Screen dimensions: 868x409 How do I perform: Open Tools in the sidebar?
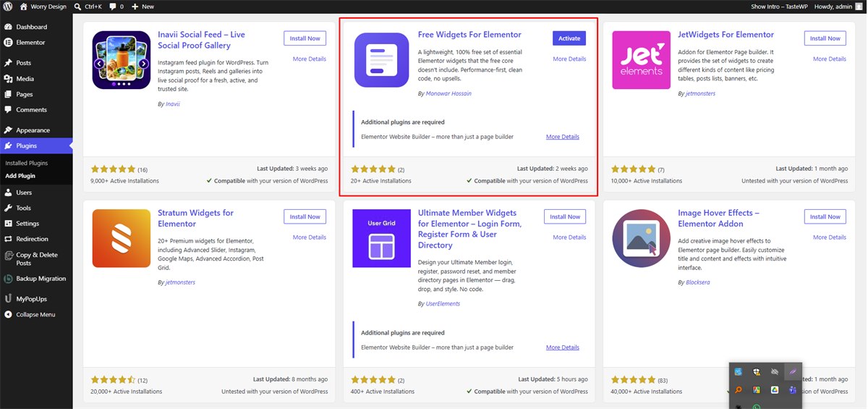tap(36, 208)
